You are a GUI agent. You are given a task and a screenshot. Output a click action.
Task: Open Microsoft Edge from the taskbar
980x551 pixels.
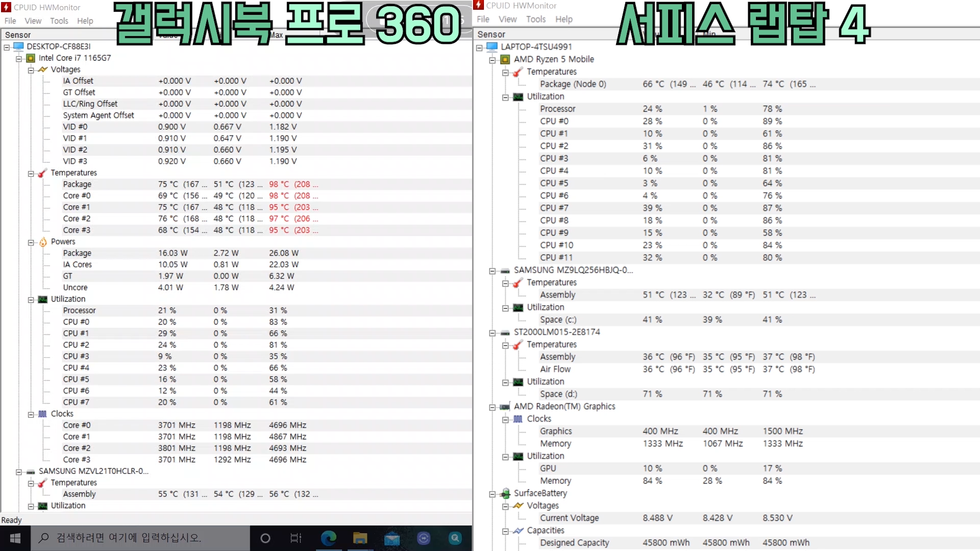tap(328, 538)
